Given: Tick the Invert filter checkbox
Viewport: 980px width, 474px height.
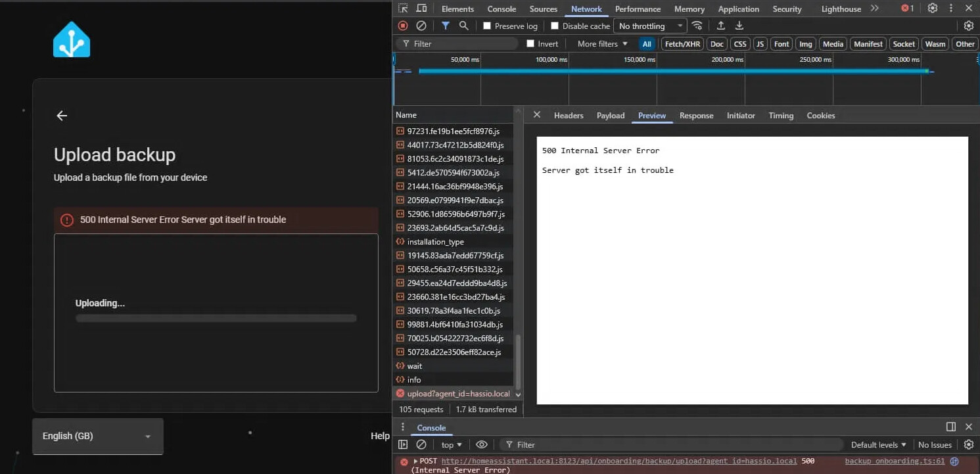Looking at the screenshot, I should [530, 43].
